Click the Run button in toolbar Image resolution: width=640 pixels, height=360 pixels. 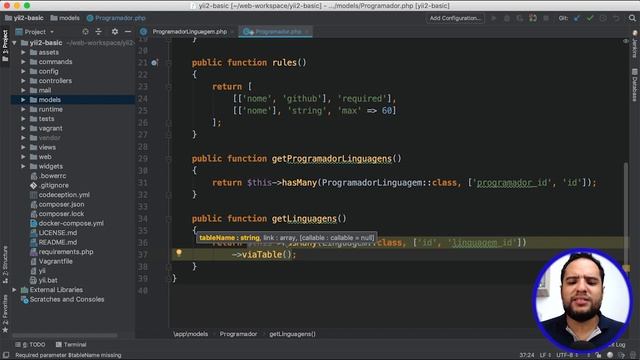point(493,18)
